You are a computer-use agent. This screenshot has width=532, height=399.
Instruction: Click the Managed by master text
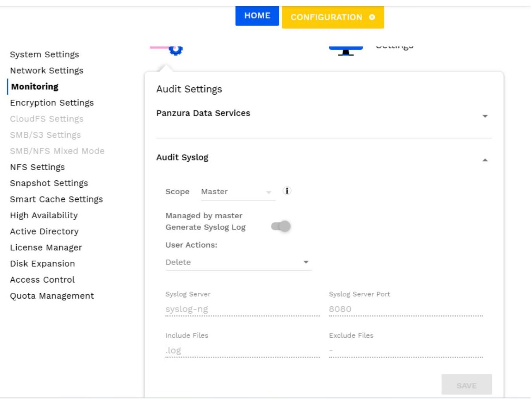(x=204, y=216)
